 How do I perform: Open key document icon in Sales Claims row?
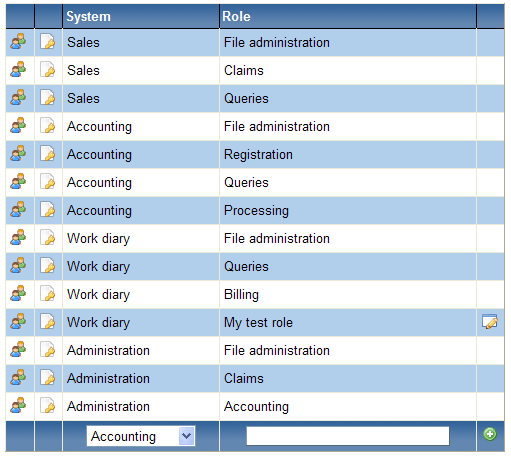[48, 70]
